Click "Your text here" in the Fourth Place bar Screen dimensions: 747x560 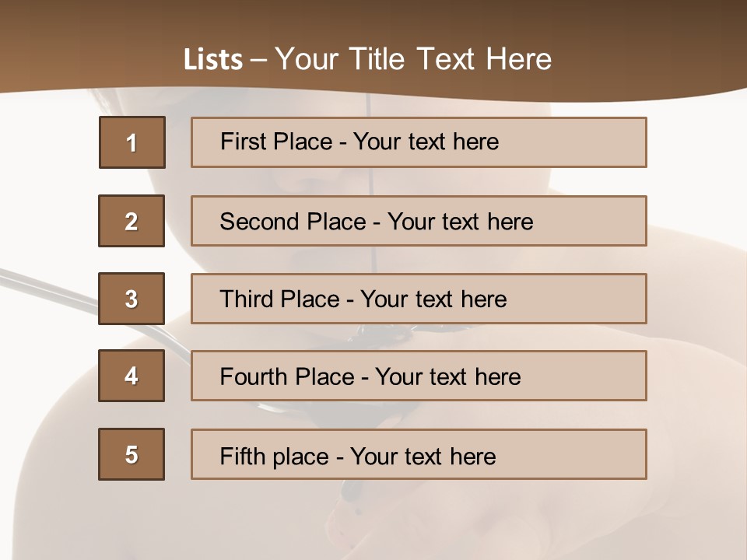coord(448,377)
